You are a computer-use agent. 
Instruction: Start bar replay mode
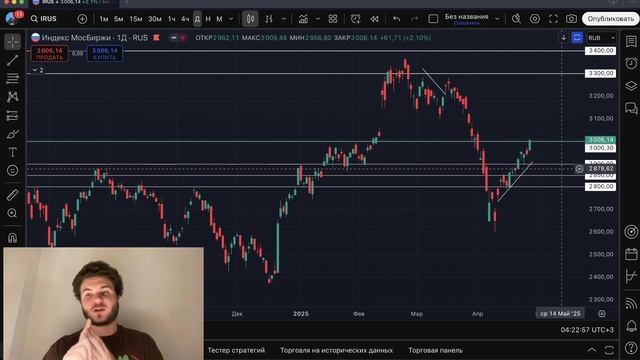[x=374, y=19]
